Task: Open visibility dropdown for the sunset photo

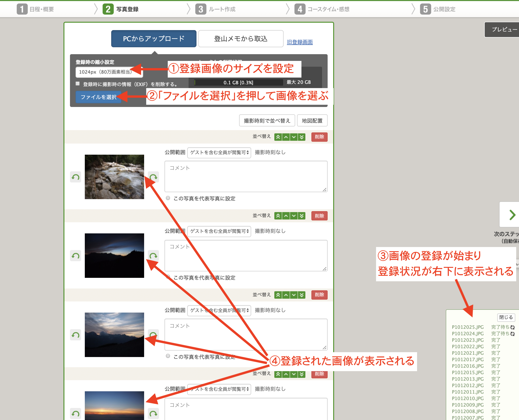Action: pyautogui.click(x=219, y=389)
